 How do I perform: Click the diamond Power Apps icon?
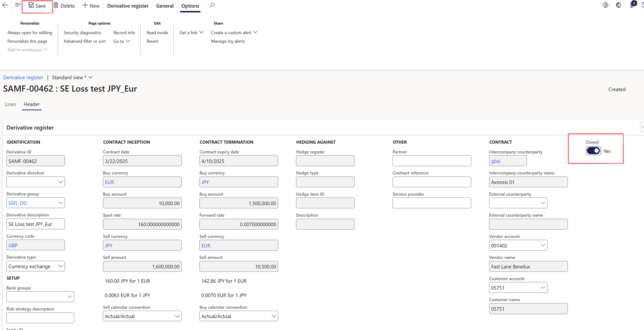point(605,5)
